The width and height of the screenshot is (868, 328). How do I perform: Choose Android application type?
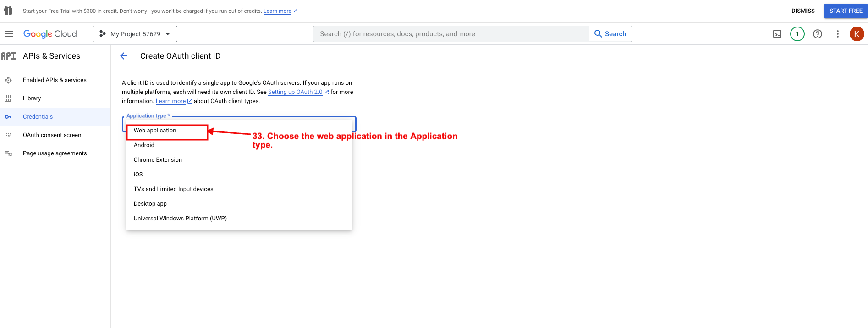(x=239, y=145)
